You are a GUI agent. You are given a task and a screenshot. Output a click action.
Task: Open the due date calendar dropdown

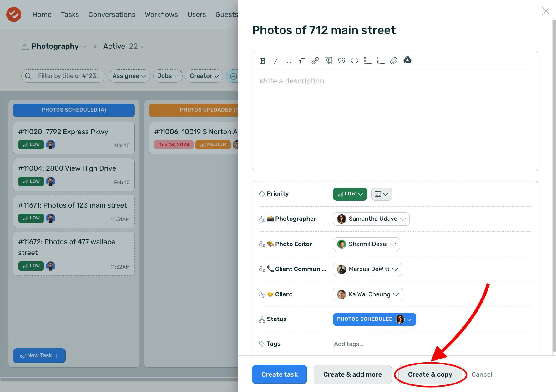point(382,194)
